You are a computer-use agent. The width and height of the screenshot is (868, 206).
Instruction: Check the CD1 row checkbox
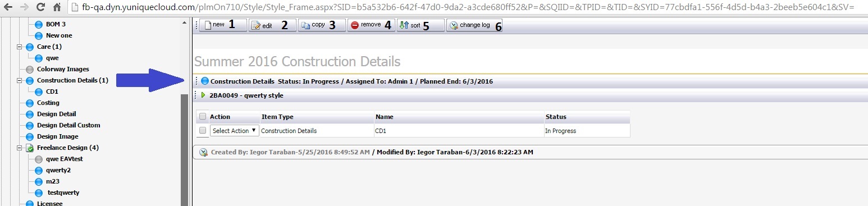(203, 130)
